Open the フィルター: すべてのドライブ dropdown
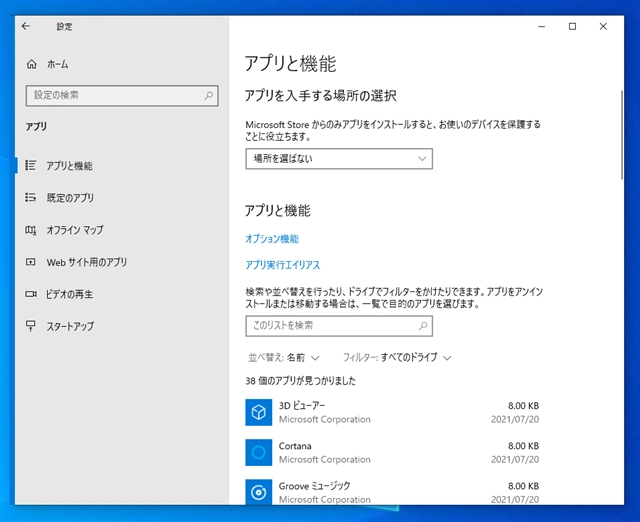 [x=397, y=358]
